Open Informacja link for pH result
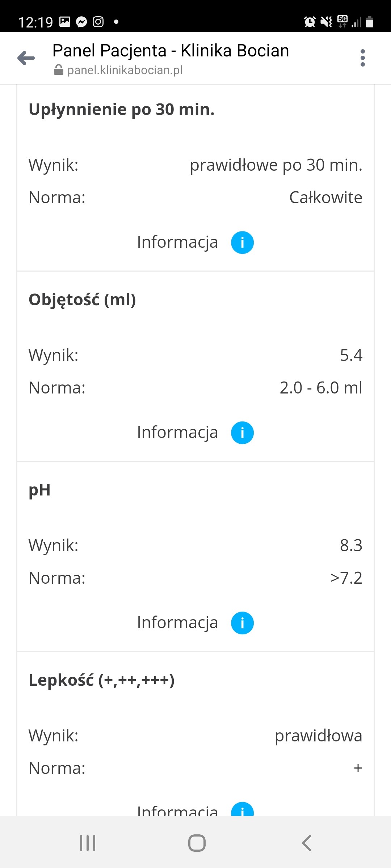391x868 pixels. (177, 623)
